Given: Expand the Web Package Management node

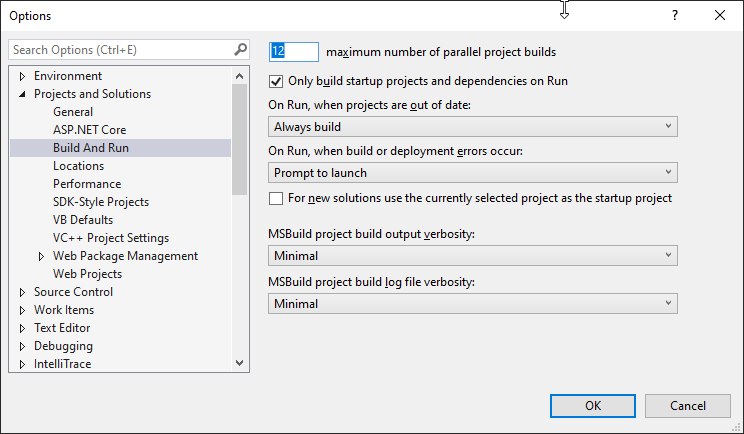Looking at the screenshot, I should click(41, 256).
